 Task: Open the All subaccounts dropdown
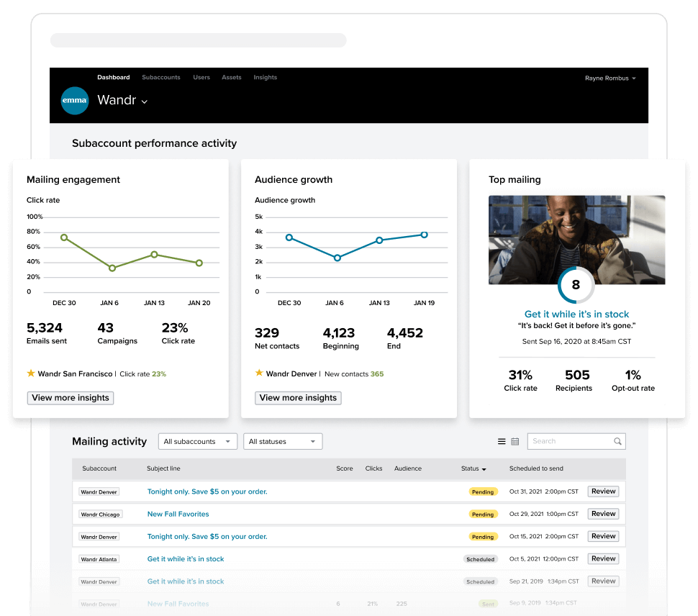coord(197,441)
